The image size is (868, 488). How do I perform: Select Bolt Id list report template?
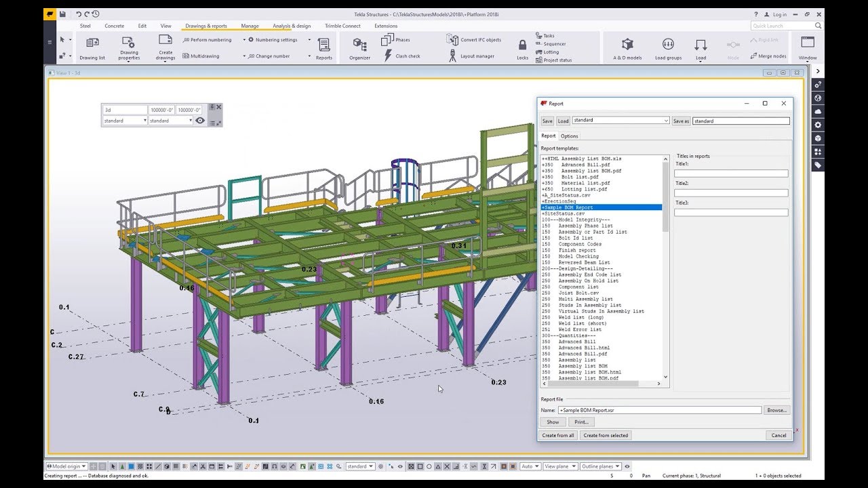tap(575, 238)
